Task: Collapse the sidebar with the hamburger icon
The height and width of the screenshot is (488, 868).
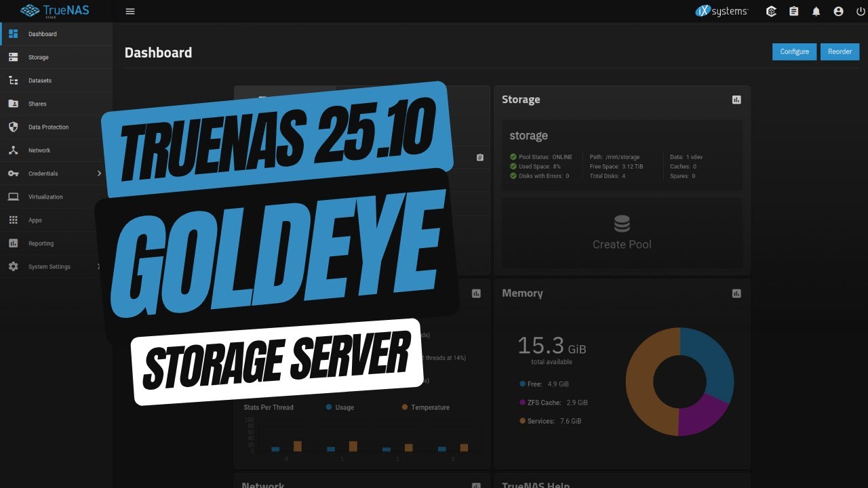Action: click(x=130, y=11)
